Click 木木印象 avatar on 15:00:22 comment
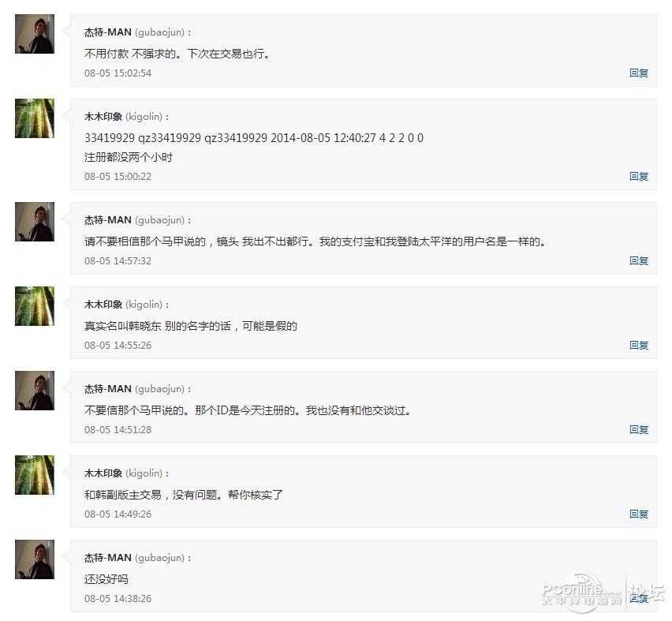Viewport: 672px width, 621px height. [x=34, y=118]
